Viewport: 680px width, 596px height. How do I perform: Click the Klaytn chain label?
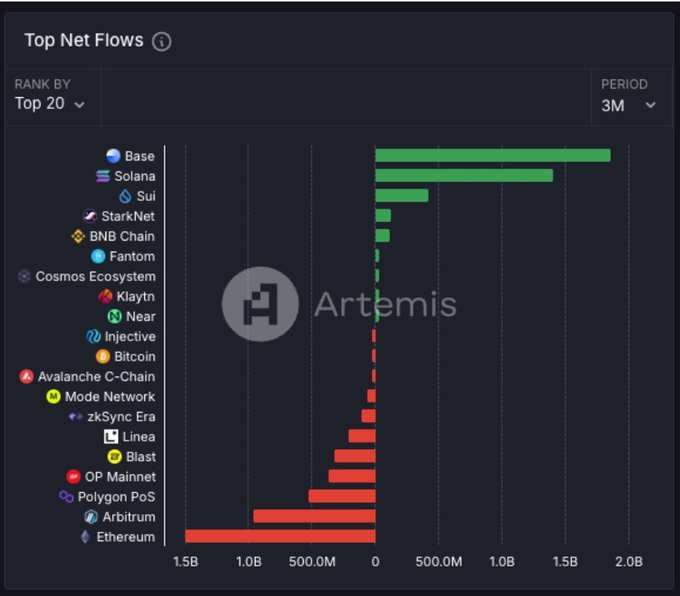[136, 297]
